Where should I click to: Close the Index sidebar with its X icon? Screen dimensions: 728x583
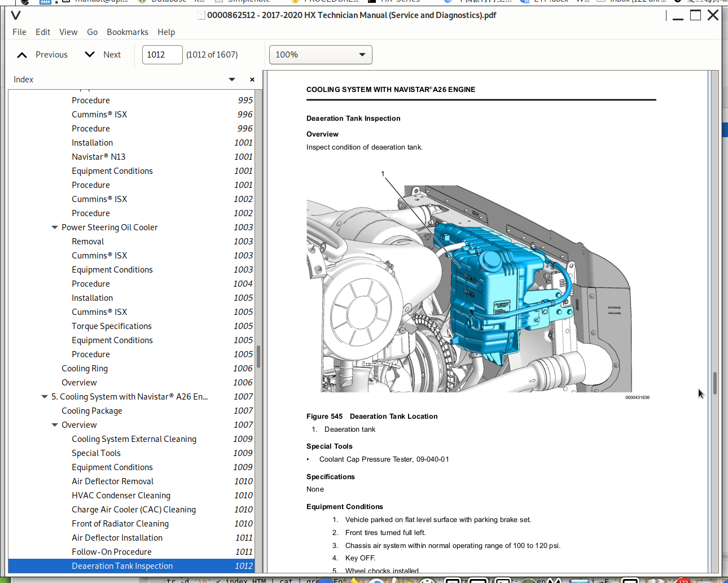(252, 80)
